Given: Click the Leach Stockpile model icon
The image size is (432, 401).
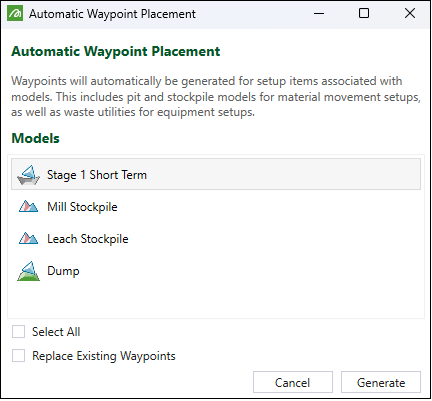Looking at the screenshot, I should (28, 239).
